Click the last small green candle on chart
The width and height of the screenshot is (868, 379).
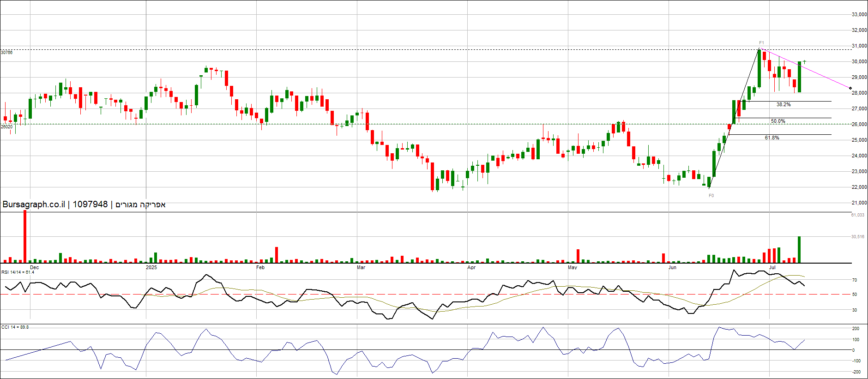tap(804, 61)
